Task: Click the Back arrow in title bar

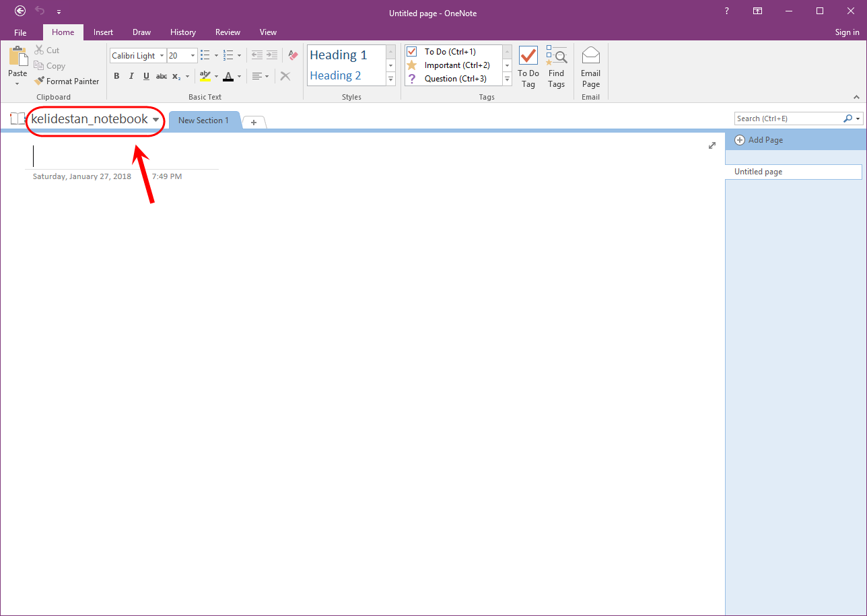Action: pos(21,11)
